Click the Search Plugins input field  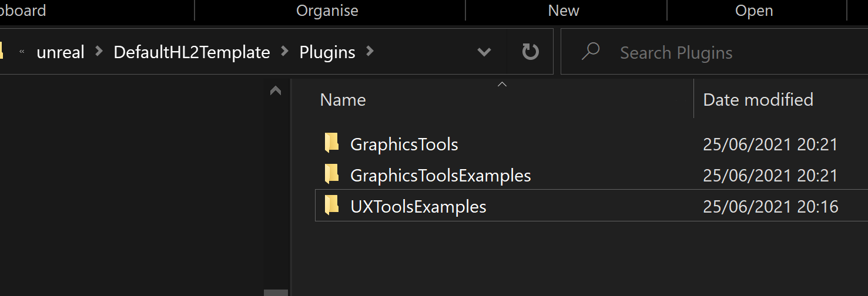tap(714, 52)
